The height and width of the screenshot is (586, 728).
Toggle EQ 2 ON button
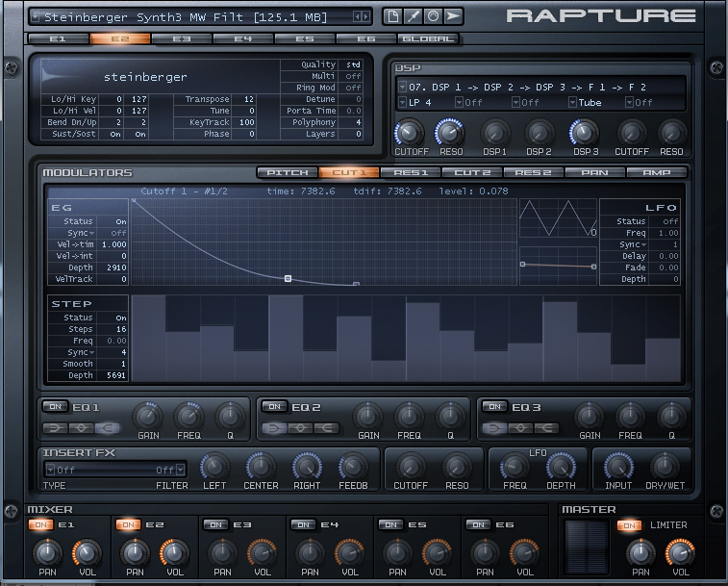tap(274, 407)
